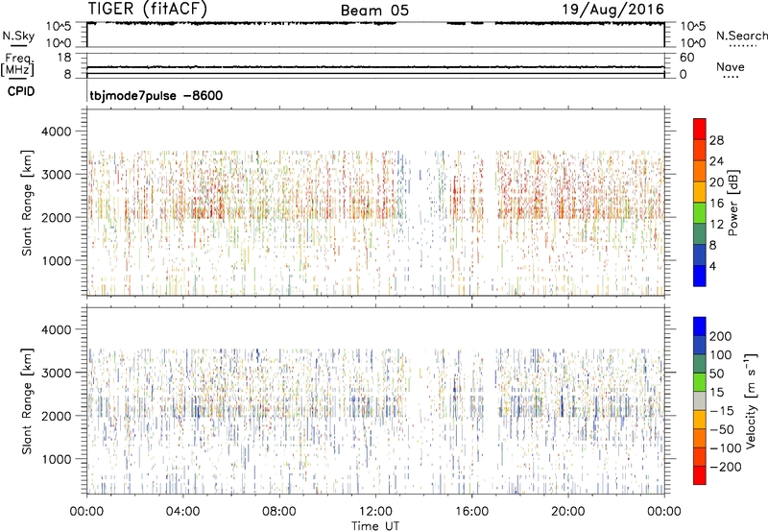Select the 18 tick on frequency axis
This screenshot has width=768, height=532.
(x=63, y=58)
